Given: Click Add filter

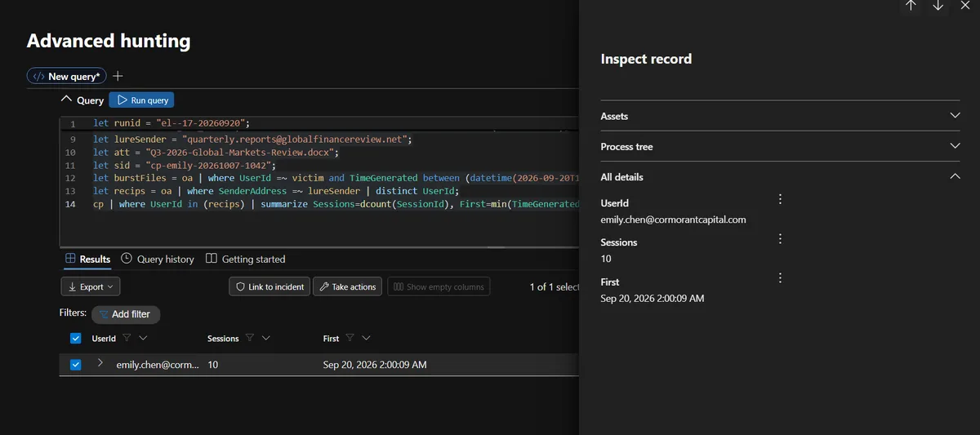Looking at the screenshot, I should [x=126, y=314].
